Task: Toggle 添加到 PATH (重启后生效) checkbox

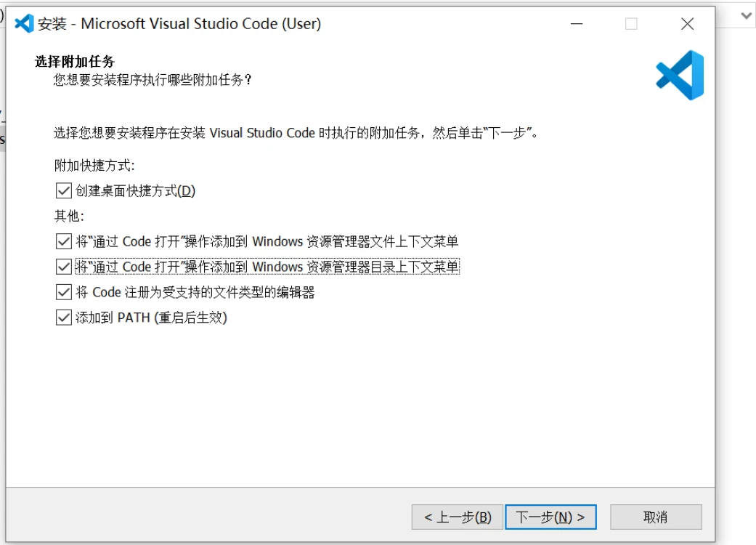Action: (x=64, y=318)
